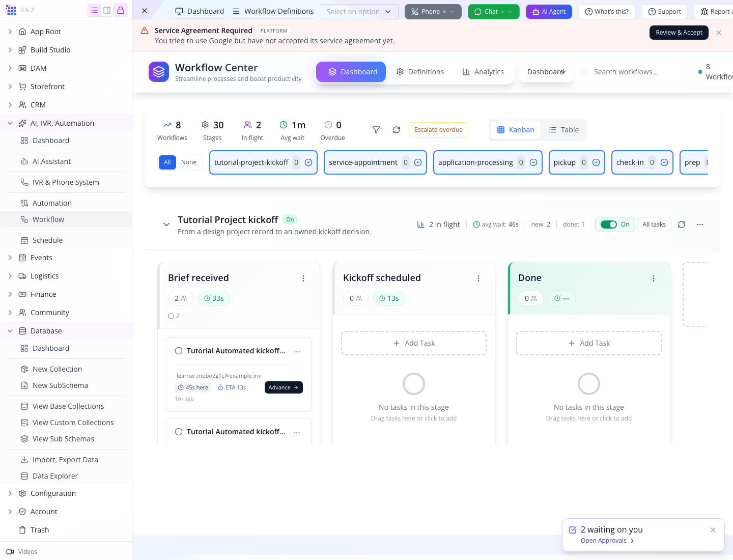Switch to the Definitions tab
This screenshot has height=560, width=733.
[x=420, y=72]
